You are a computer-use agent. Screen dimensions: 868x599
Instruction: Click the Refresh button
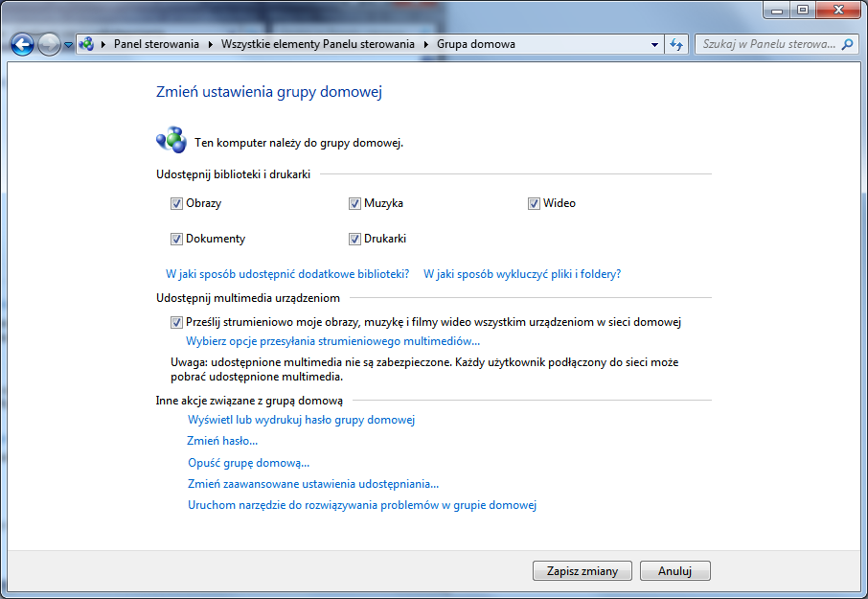point(676,44)
